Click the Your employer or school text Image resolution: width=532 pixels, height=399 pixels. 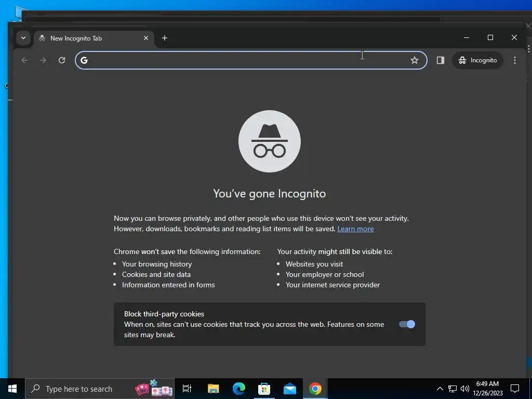coord(325,274)
